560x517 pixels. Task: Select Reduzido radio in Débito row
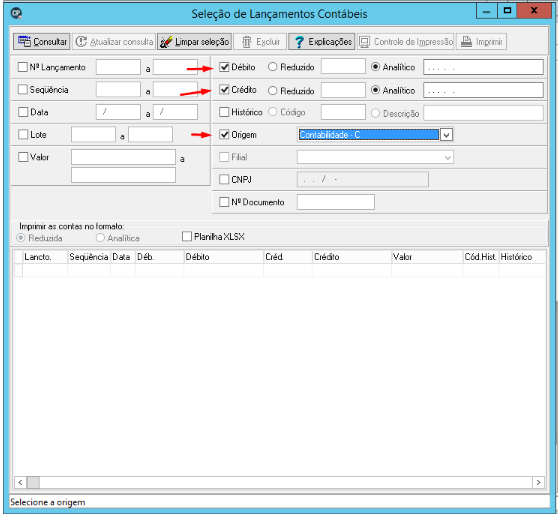pyautogui.click(x=272, y=67)
